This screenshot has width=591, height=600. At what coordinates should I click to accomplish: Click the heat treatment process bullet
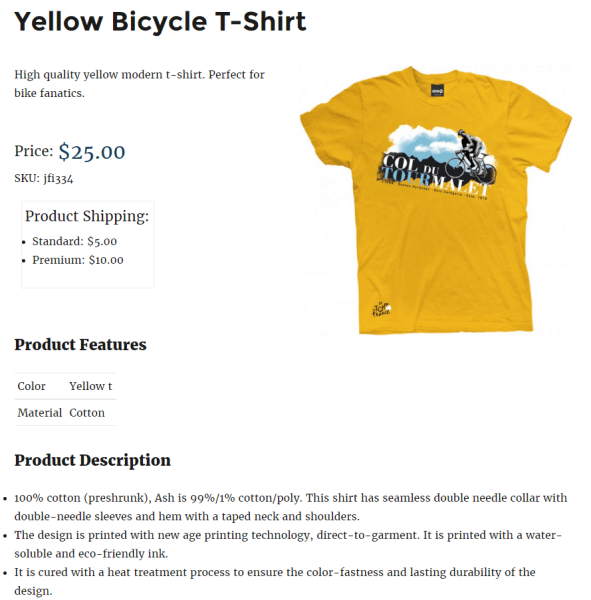(x=275, y=581)
